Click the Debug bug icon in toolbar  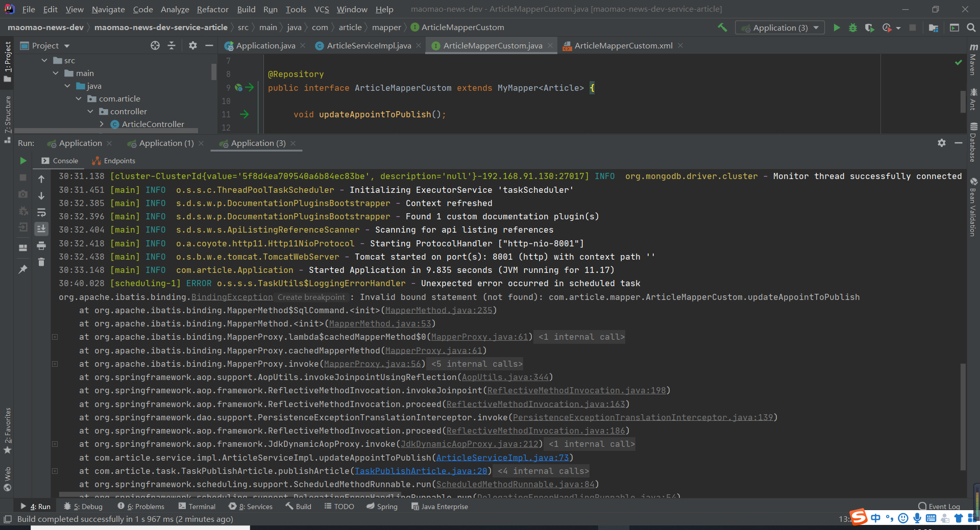pos(853,28)
